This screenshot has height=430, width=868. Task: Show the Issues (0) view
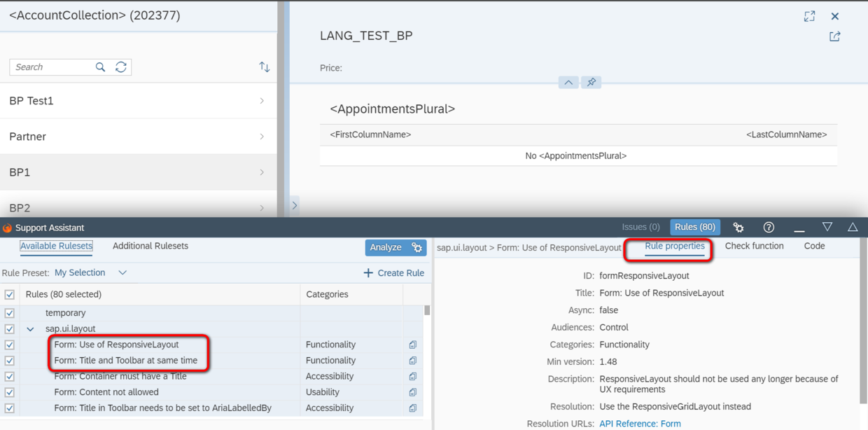(640, 227)
